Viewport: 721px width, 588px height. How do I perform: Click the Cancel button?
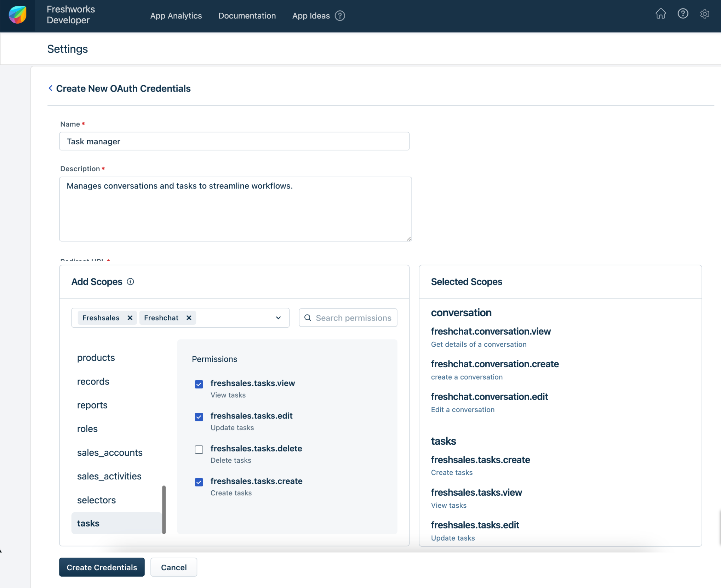(x=174, y=567)
